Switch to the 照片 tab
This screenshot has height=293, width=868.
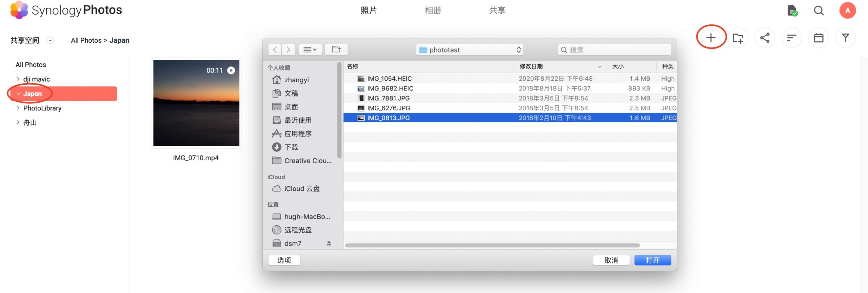pyautogui.click(x=369, y=11)
